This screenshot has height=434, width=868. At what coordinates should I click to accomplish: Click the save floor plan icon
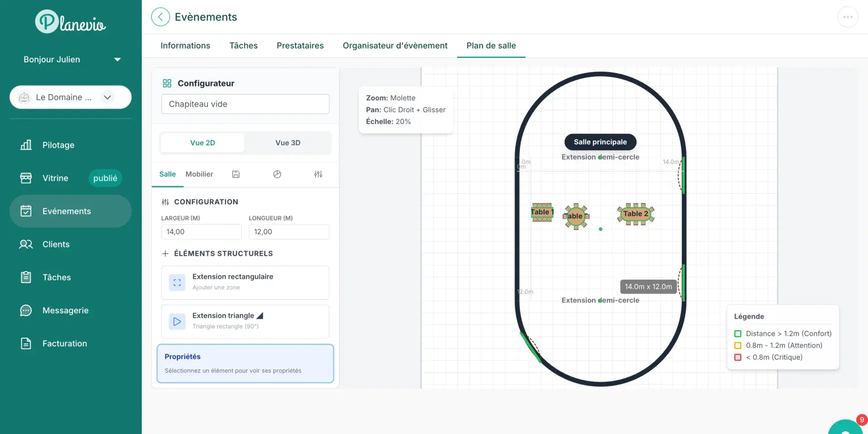pos(236,175)
